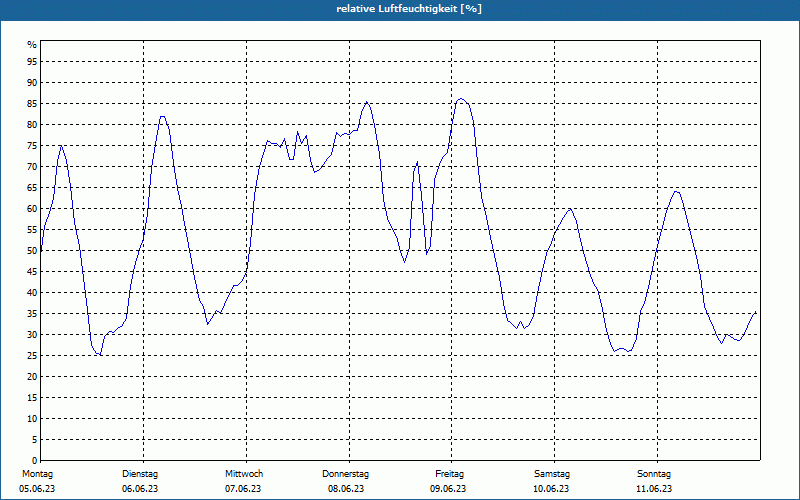Image resolution: width=800 pixels, height=500 pixels.
Task: Select the Donnerstag day label
Action: coord(345,474)
